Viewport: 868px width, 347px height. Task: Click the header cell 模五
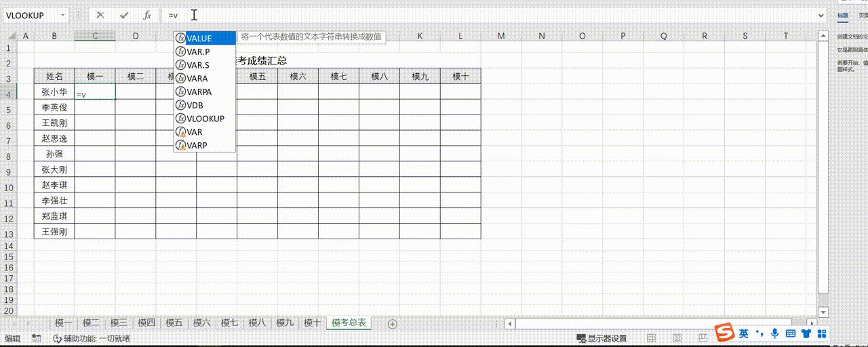click(257, 77)
